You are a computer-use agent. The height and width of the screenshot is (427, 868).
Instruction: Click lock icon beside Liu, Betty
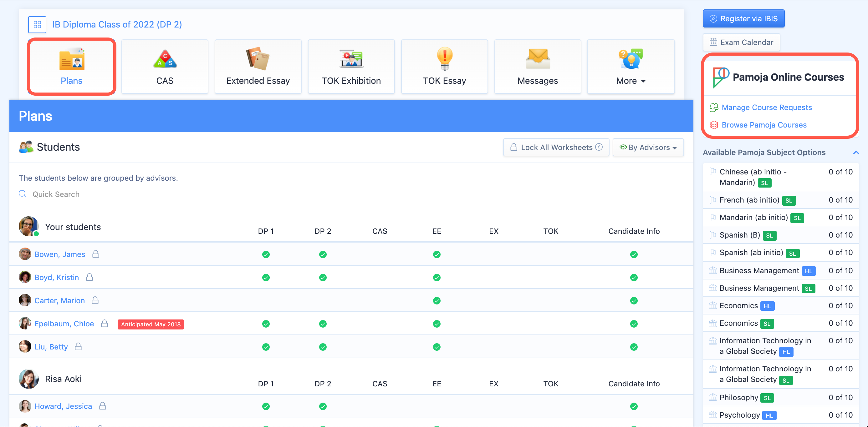point(78,347)
